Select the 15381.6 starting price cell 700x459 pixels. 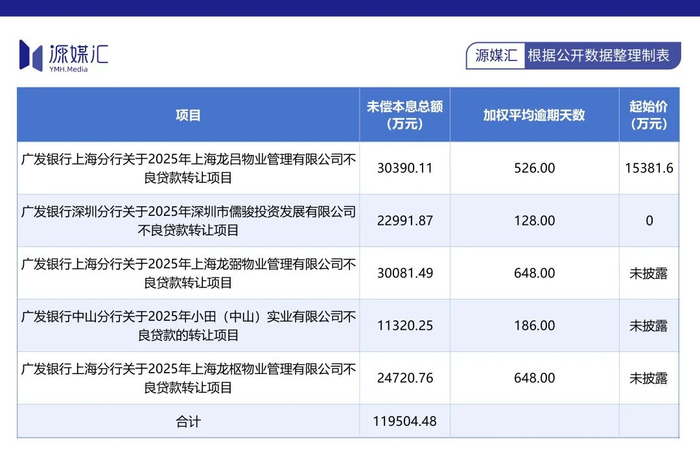click(x=655, y=168)
